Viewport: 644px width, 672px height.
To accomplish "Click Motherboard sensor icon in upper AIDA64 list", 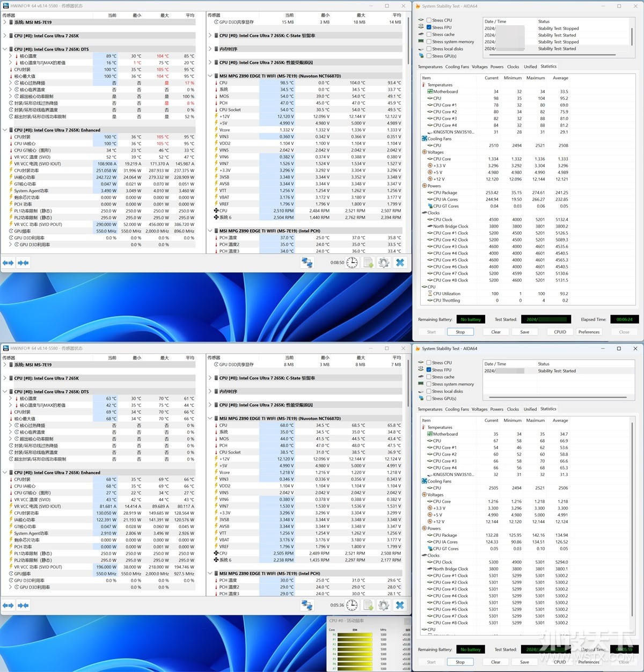I will [429, 92].
